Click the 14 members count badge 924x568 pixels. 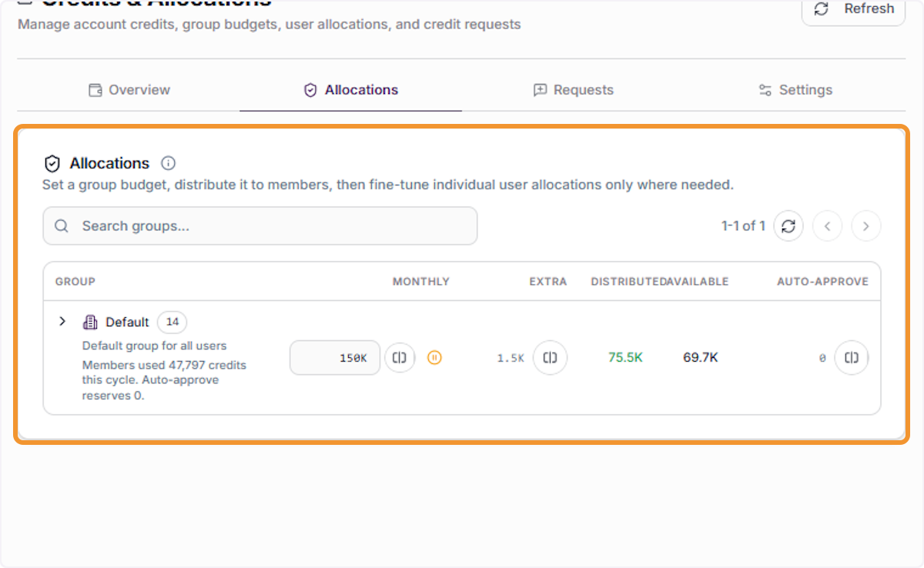point(172,322)
